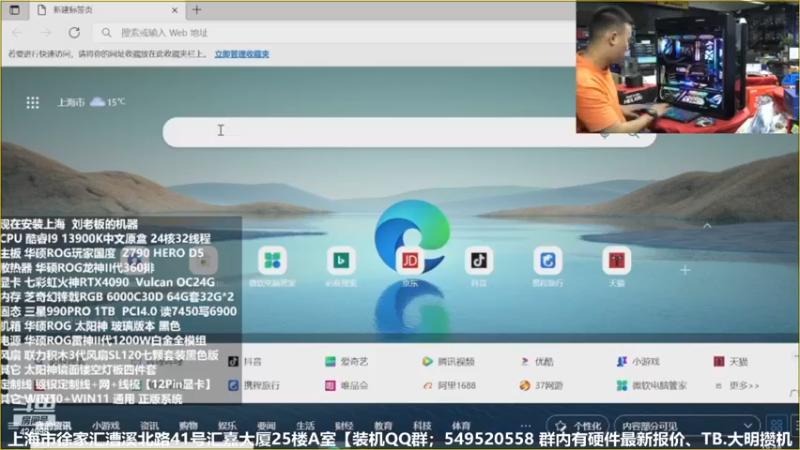800x450 pixels.
Task: Open the 唯品会 site link
Action: click(346, 385)
